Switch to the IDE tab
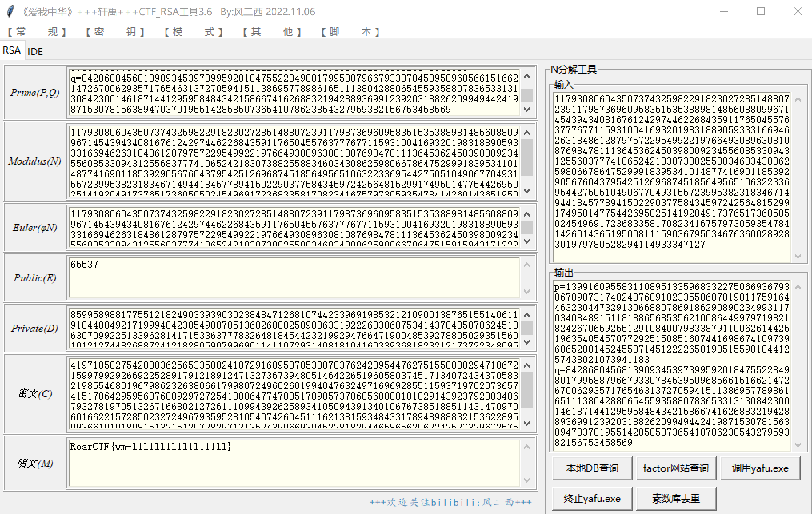The height and width of the screenshot is (514, 812). pyautogui.click(x=35, y=52)
